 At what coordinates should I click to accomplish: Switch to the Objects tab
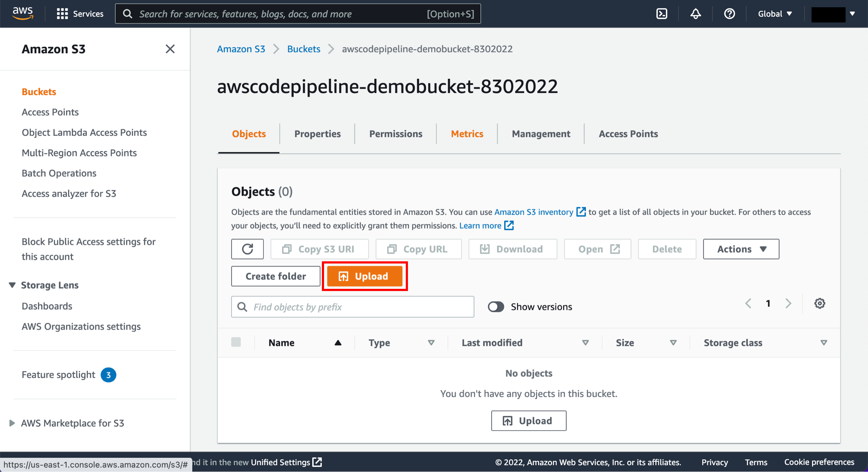point(249,134)
